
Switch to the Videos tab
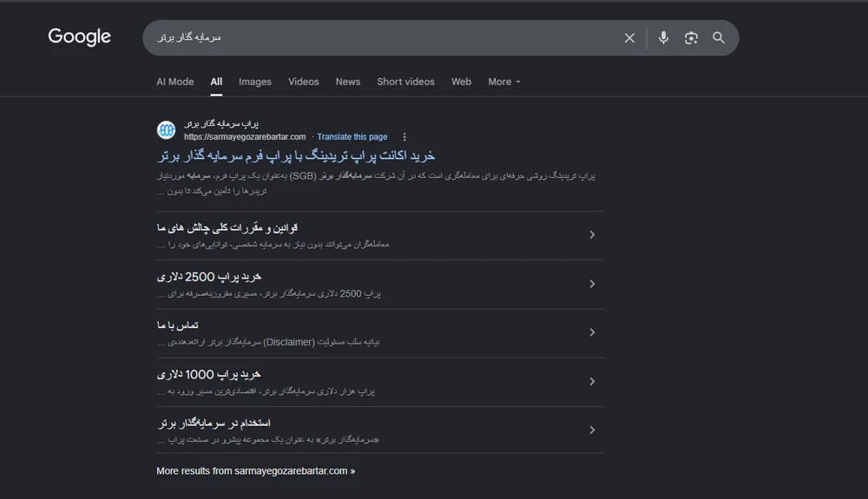[x=303, y=82]
